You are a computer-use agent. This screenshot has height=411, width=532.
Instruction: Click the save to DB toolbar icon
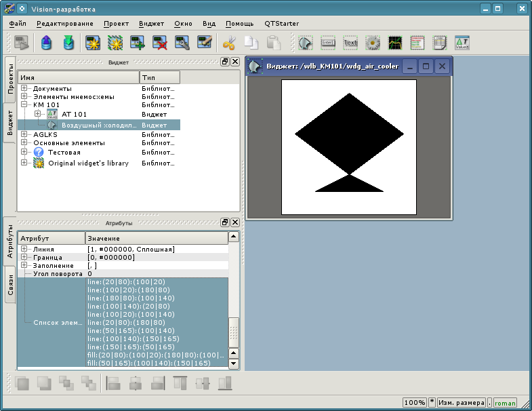(68, 43)
